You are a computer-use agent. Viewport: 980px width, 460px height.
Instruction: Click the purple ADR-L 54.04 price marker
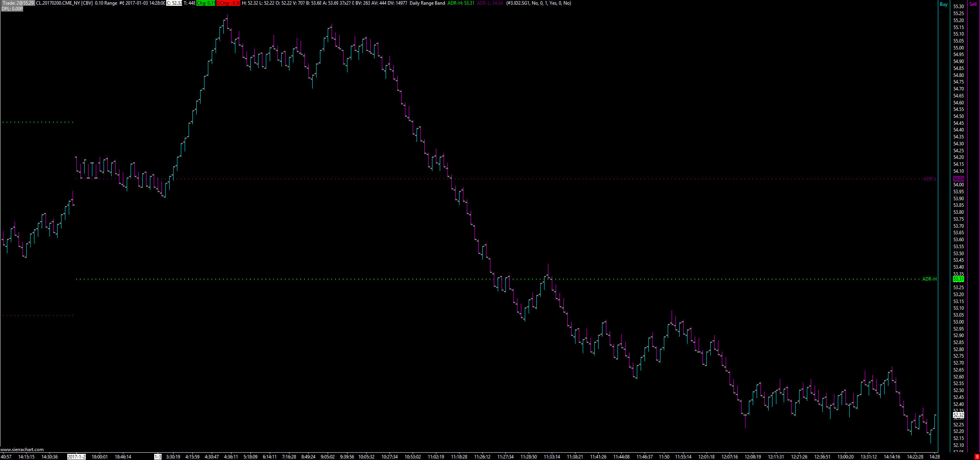tap(958, 179)
